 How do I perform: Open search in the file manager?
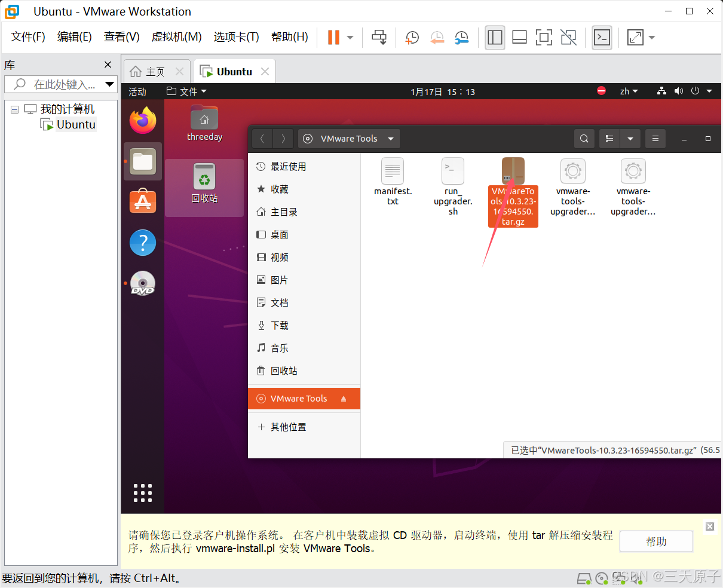pyautogui.click(x=584, y=138)
